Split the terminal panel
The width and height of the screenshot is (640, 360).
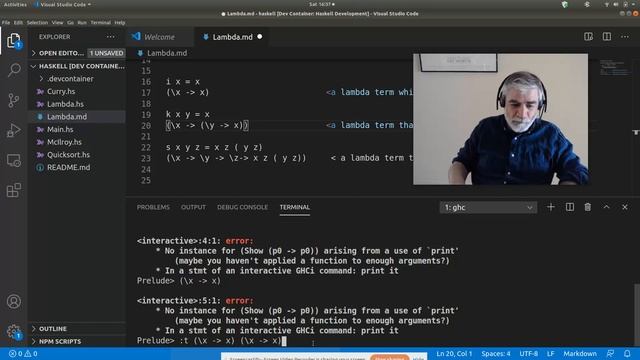[x=570, y=207]
